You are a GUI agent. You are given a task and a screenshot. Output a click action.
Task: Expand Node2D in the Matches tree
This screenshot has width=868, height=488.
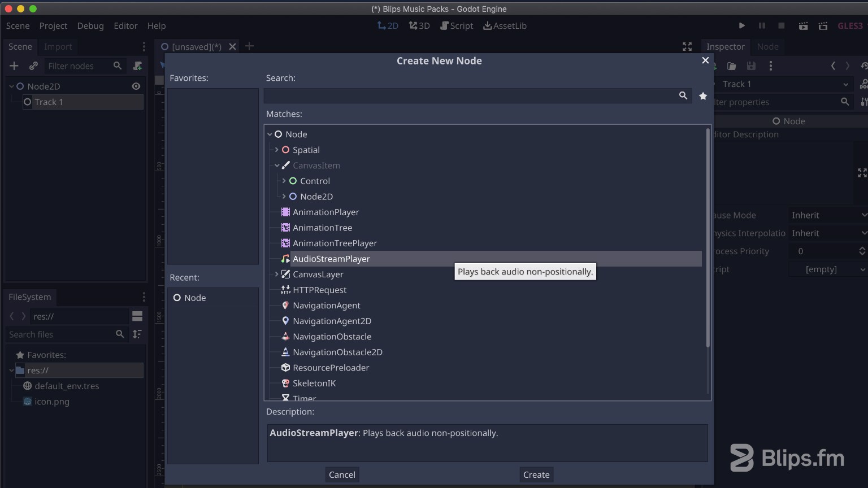[284, 197]
